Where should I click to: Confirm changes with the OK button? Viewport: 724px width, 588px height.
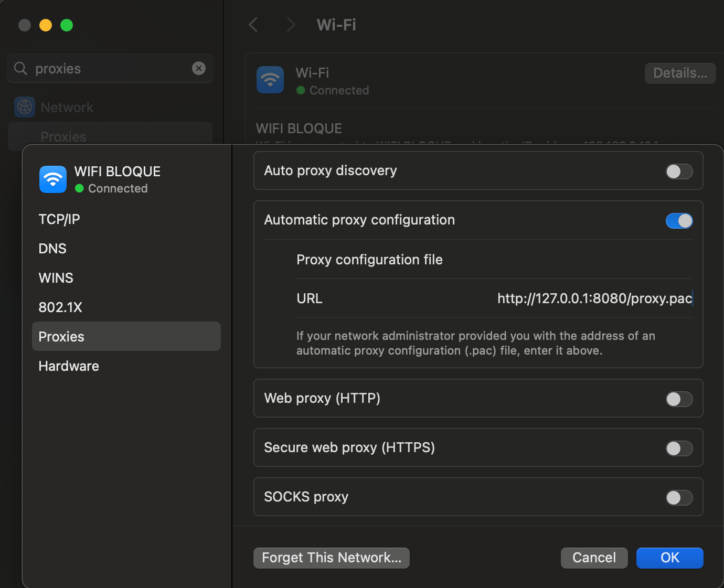pos(669,558)
